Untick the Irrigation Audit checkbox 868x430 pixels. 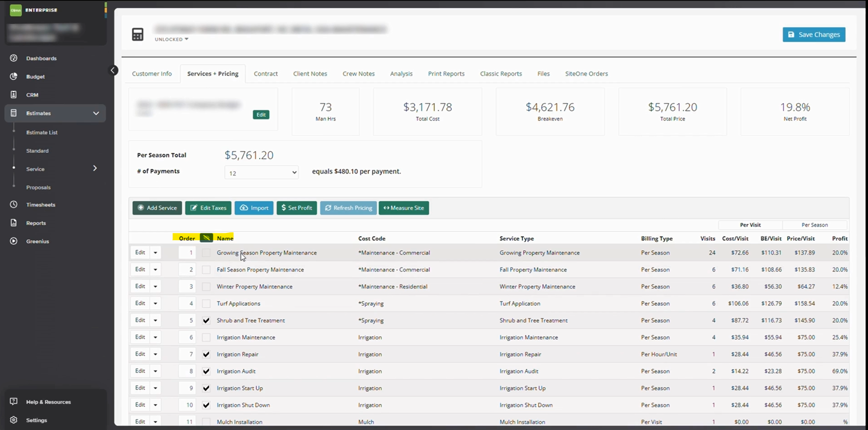click(x=206, y=371)
